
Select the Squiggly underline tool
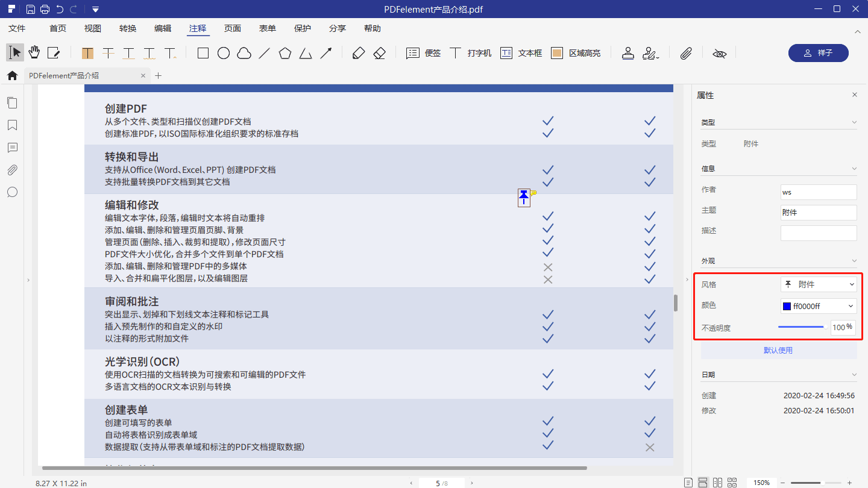[149, 53]
